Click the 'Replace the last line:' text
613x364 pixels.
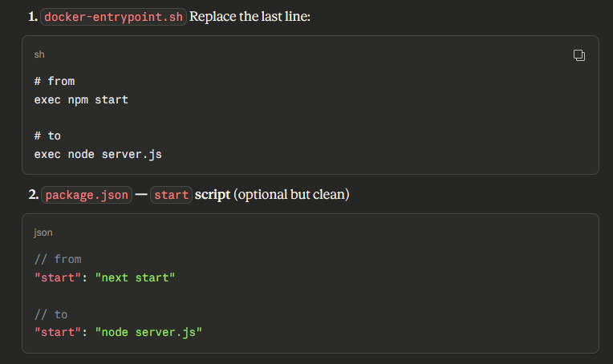pos(250,17)
